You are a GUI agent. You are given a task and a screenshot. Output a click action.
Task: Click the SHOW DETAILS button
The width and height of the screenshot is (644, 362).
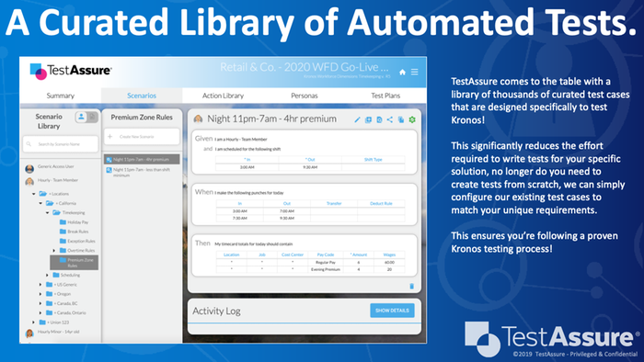coord(392,311)
